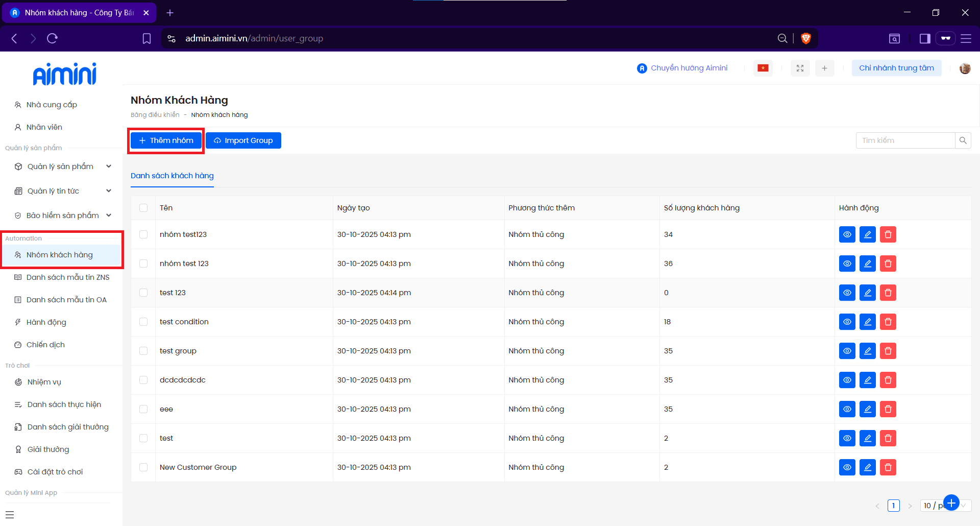Click the Thêm nhóm button
The width and height of the screenshot is (980, 526).
pos(166,140)
